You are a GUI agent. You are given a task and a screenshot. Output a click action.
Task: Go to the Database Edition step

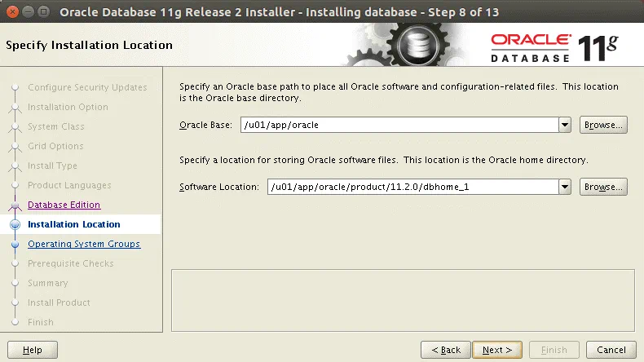click(x=64, y=205)
